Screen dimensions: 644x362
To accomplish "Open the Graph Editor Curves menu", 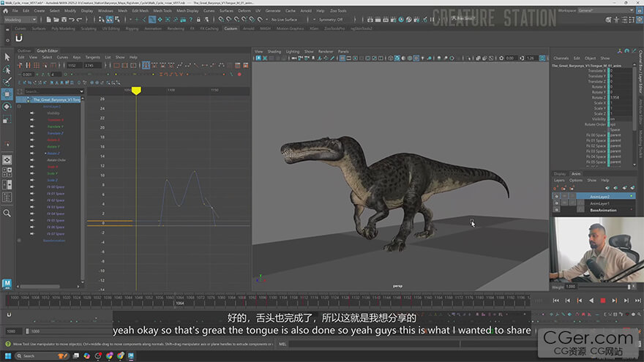I will point(62,57).
